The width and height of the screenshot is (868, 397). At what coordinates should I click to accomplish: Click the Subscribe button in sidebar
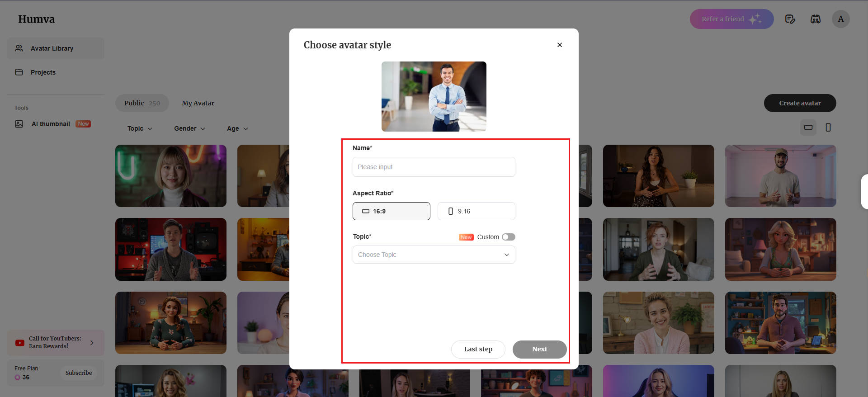click(79, 373)
